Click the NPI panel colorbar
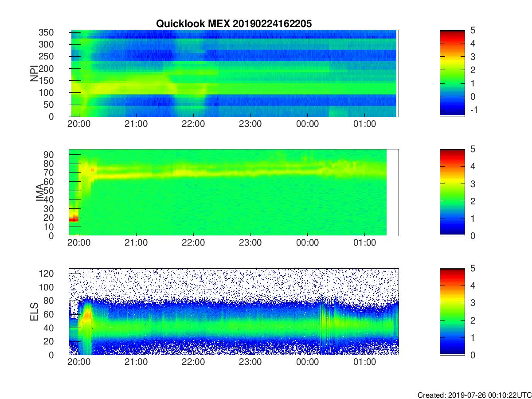This screenshot has width=532, height=399. point(452,74)
